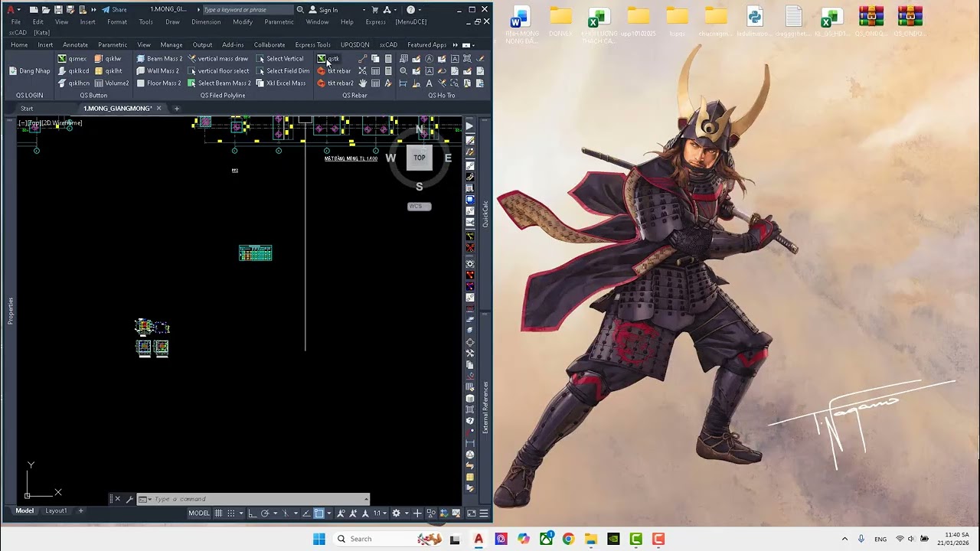Start the Beam Mass 2 command
Viewport: 980px width, 551px height.
(159, 59)
